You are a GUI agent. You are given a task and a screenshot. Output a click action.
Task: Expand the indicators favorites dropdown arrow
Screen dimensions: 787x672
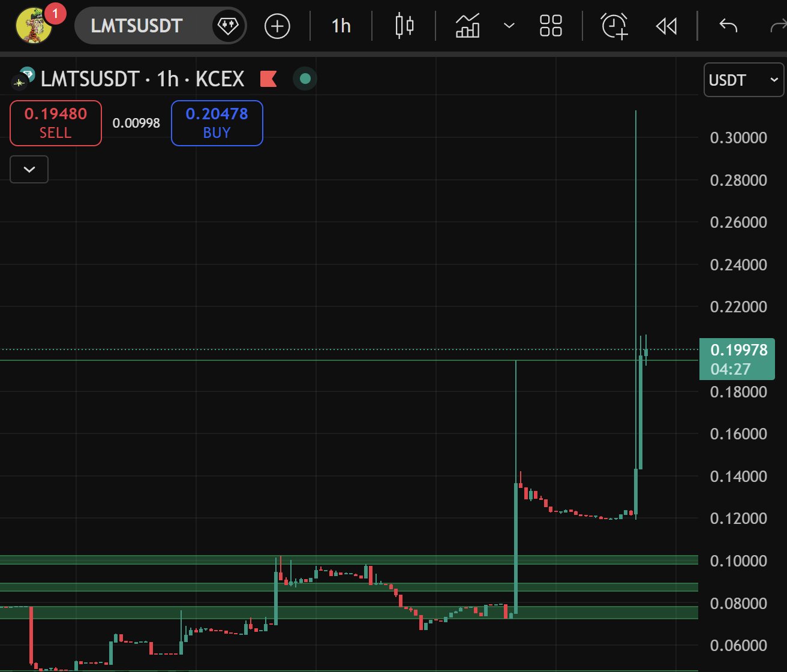509,26
